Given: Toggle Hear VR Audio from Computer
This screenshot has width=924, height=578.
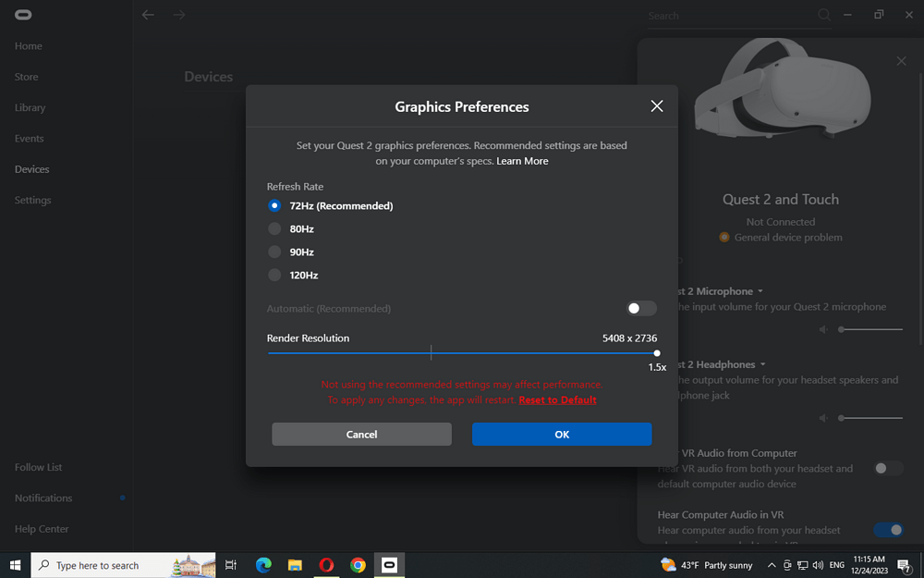Looking at the screenshot, I should point(888,468).
